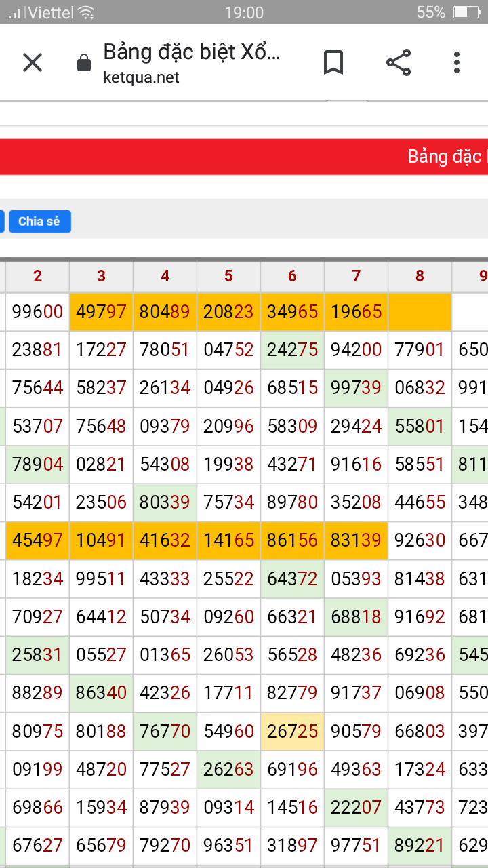The height and width of the screenshot is (868, 488).
Task: Tap yellow highlighted cell 26725
Action: pyautogui.click(x=293, y=731)
